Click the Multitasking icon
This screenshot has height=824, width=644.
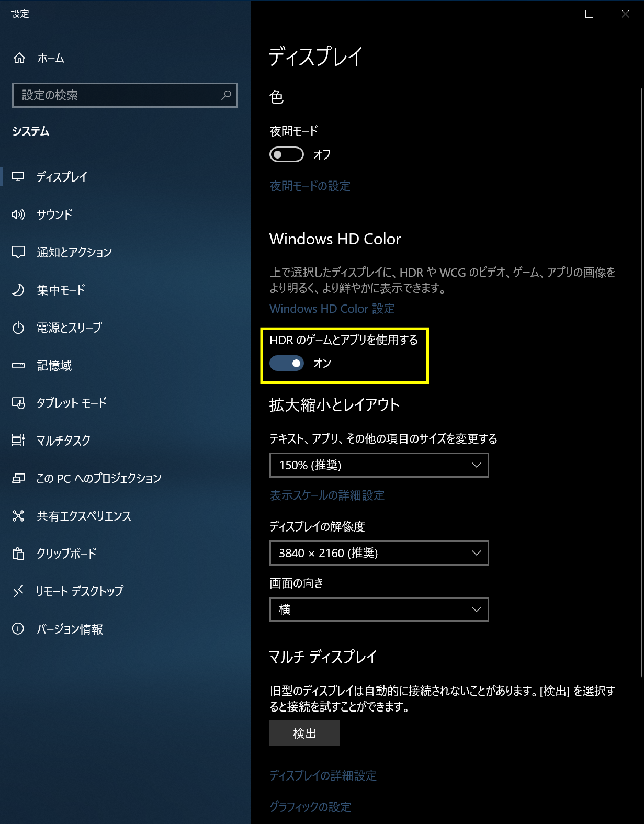pos(18,441)
